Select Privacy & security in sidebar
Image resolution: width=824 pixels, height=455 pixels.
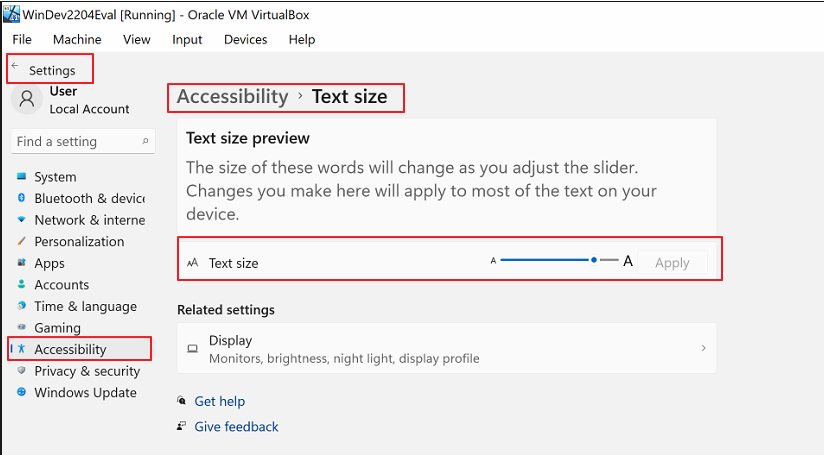[87, 371]
